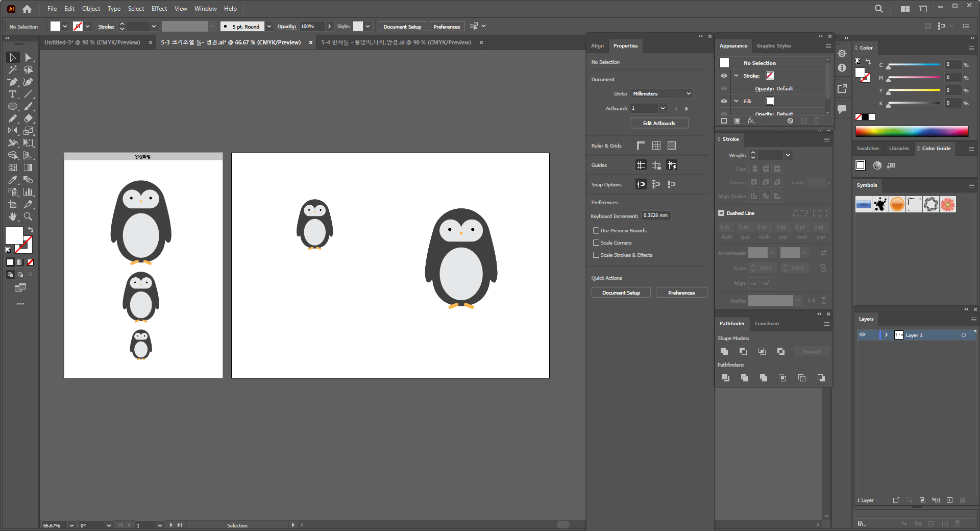980x531 pixels.
Task: Click the Fill color swatch in Appearance panel
Action: pos(770,101)
